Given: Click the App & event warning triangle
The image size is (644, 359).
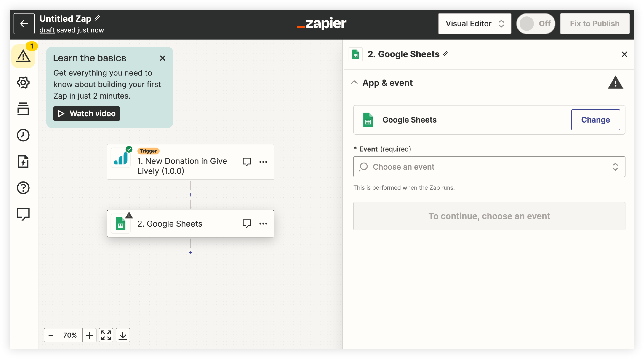Looking at the screenshot, I should 615,82.
